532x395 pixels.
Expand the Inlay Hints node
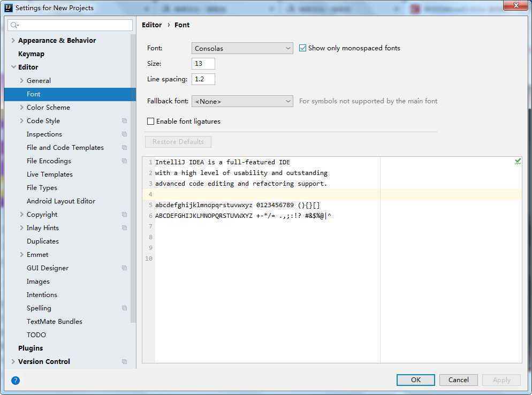(22, 227)
